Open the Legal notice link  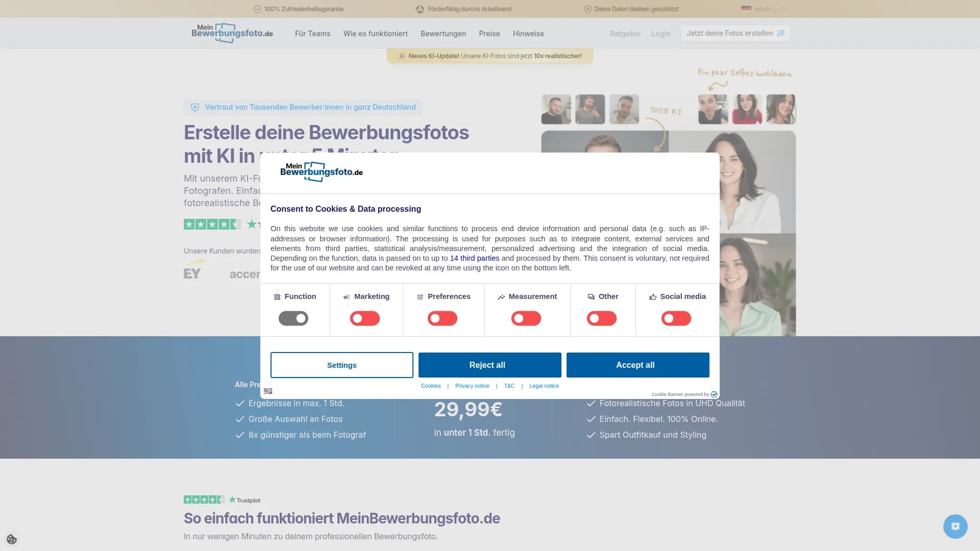pyautogui.click(x=544, y=386)
